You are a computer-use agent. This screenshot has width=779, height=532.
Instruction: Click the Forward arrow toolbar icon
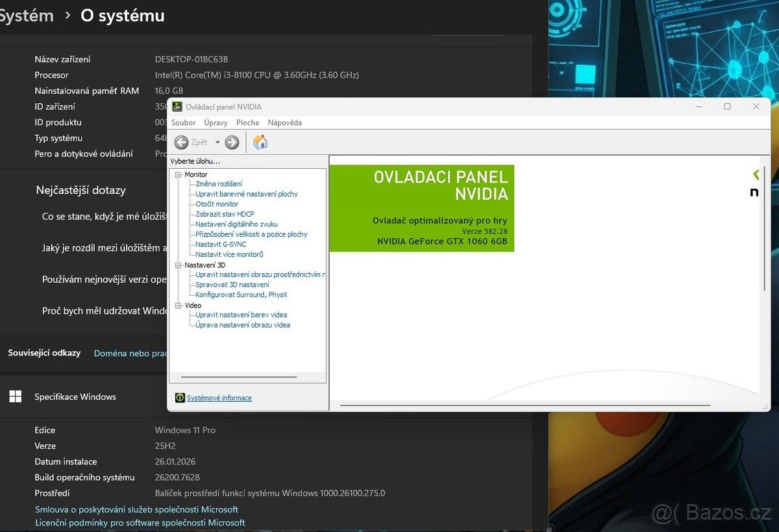(x=232, y=143)
